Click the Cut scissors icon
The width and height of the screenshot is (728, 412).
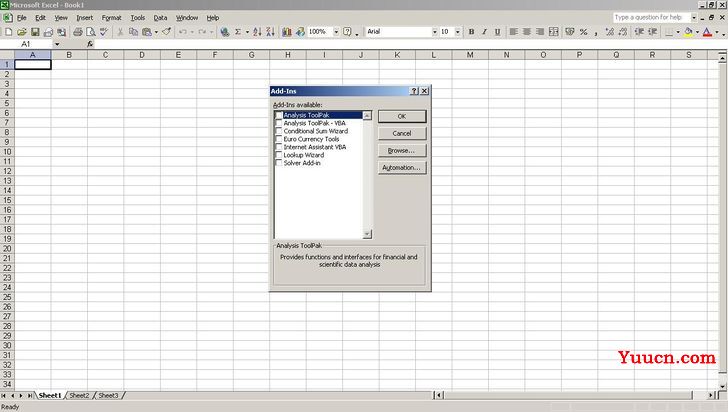(x=120, y=32)
